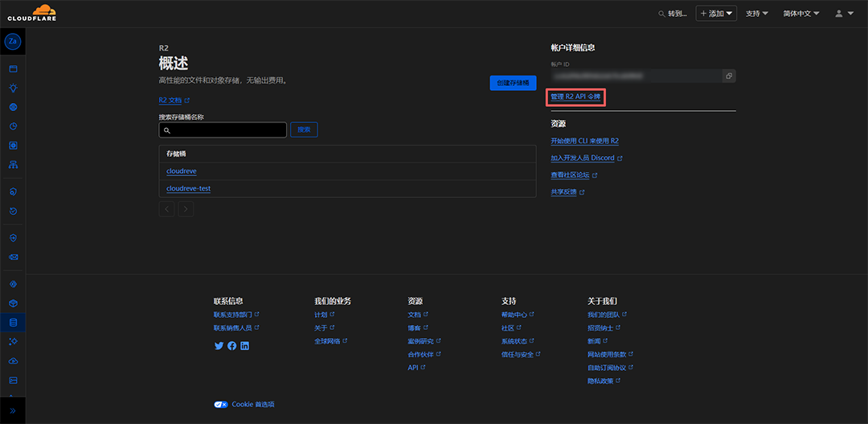Open 系统状态 footer link
Viewport: 868px width, 424px height.
click(x=518, y=341)
